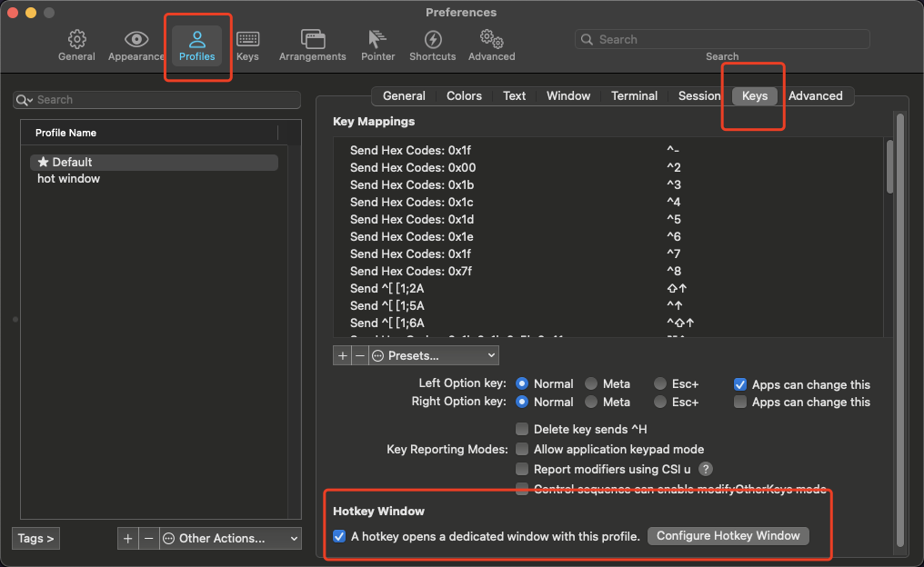Select Meta for Left Option key
The width and height of the screenshot is (924, 567).
pyautogui.click(x=591, y=383)
